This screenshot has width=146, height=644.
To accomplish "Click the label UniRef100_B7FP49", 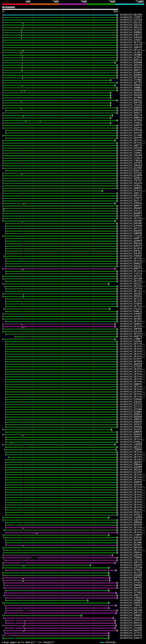I will (131, 130).
